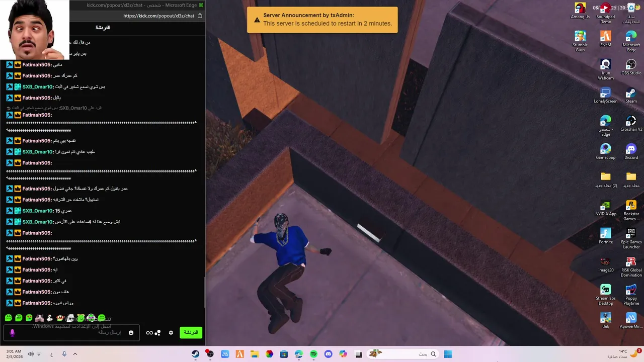The height and width of the screenshot is (362, 644).
Task: Click the cat emote in quick emotes row
Action: 39,318
